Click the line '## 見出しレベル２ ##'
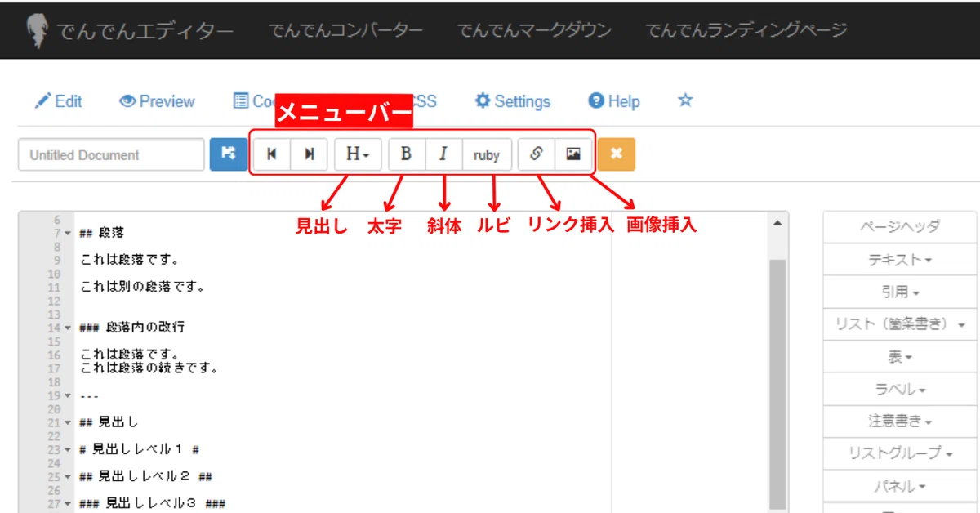Image resolution: width=980 pixels, height=513 pixels. pyautogui.click(x=146, y=476)
